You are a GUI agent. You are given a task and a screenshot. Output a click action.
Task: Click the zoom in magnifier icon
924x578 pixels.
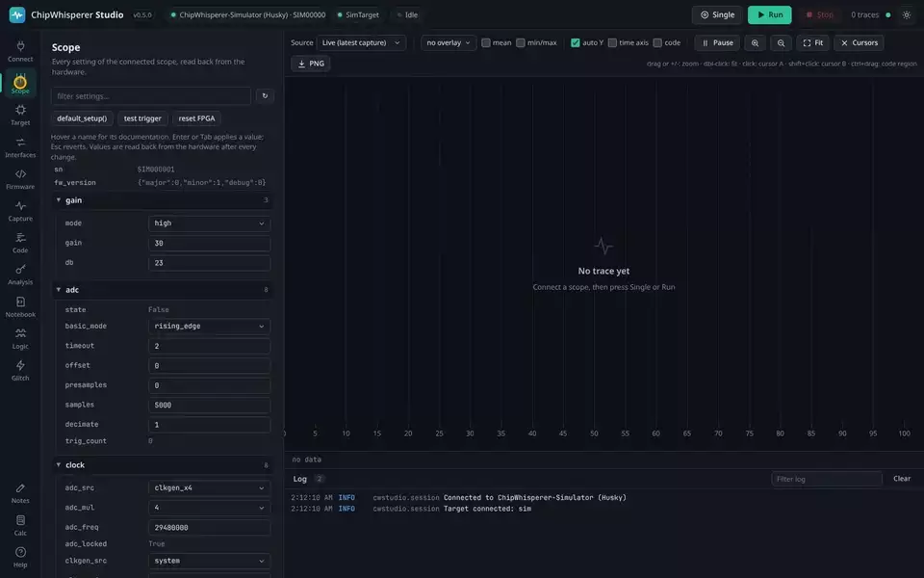click(x=755, y=42)
